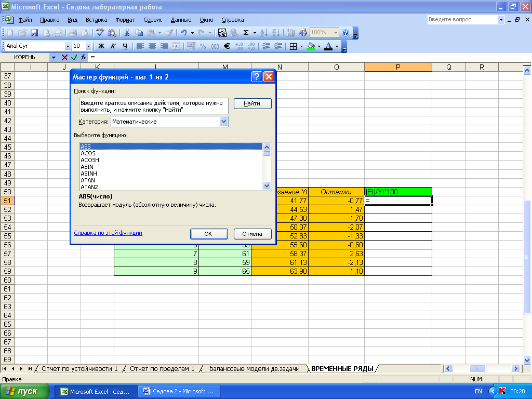Screen dimensions: 532x399
Task: Toggle underline Ч formatting
Action: 125,46
